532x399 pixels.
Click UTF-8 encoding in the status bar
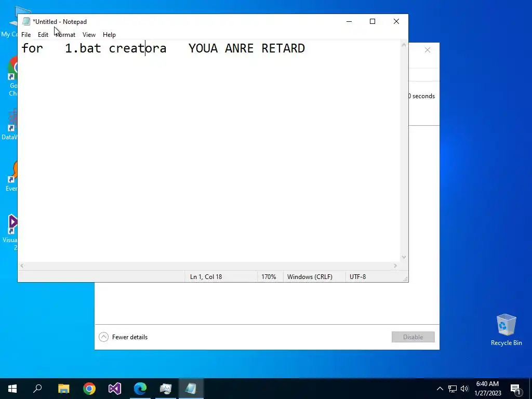[x=357, y=277]
